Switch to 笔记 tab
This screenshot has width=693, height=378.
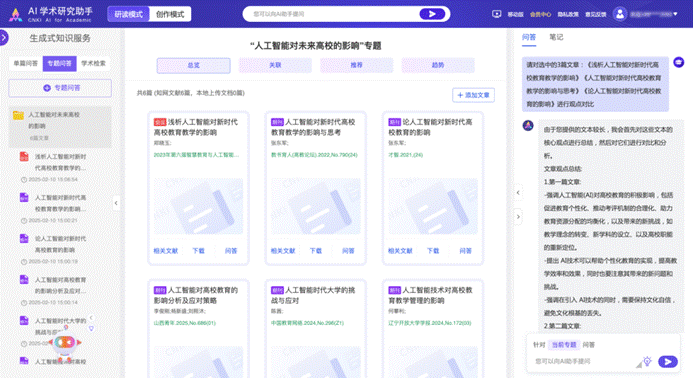click(x=556, y=37)
